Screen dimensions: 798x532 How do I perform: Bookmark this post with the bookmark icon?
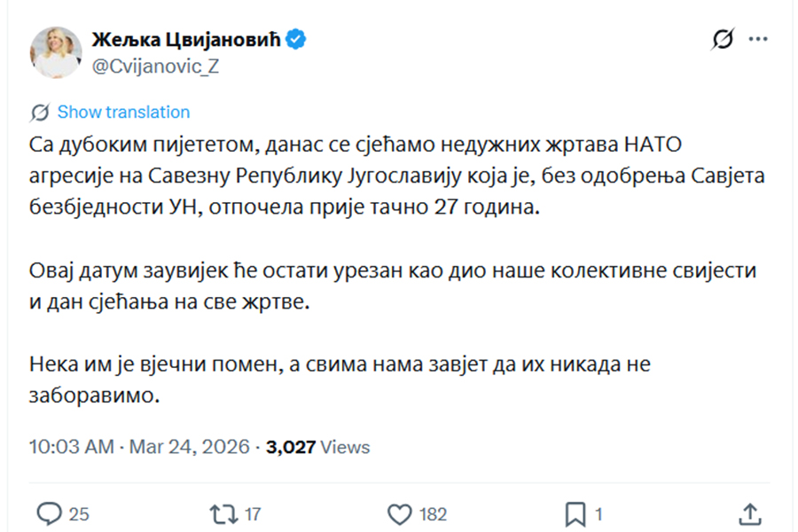pyautogui.click(x=575, y=513)
